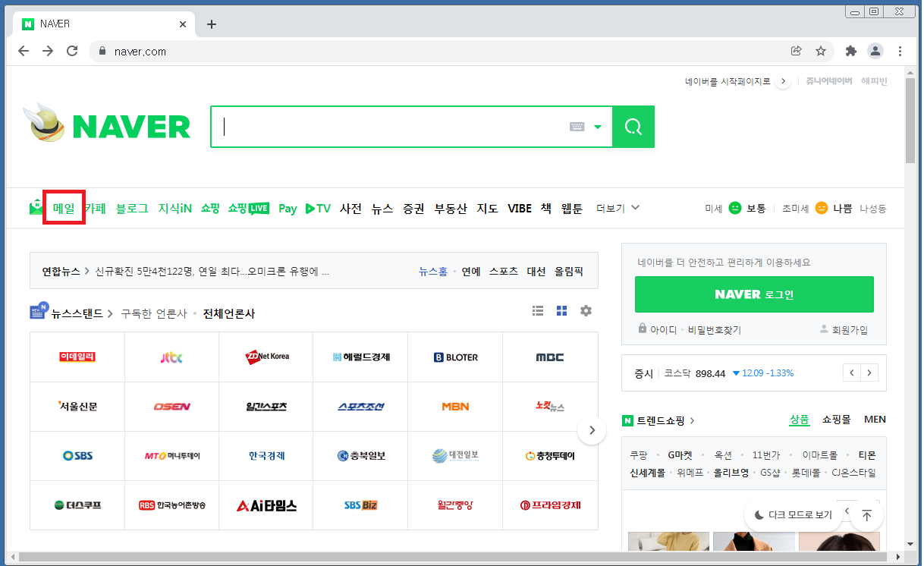Open the Chrome extensions puzzle icon
This screenshot has width=924, height=566.
(851, 51)
